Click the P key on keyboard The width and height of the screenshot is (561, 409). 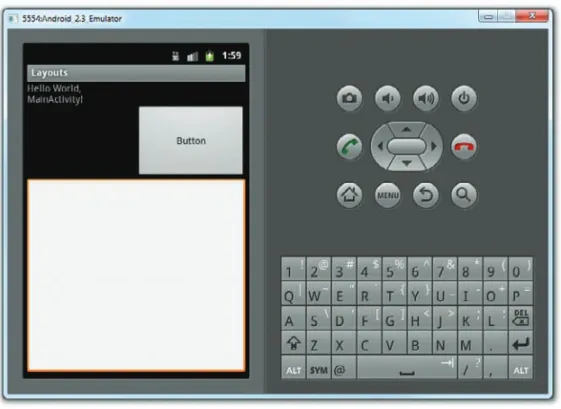pyautogui.click(x=521, y=293)
